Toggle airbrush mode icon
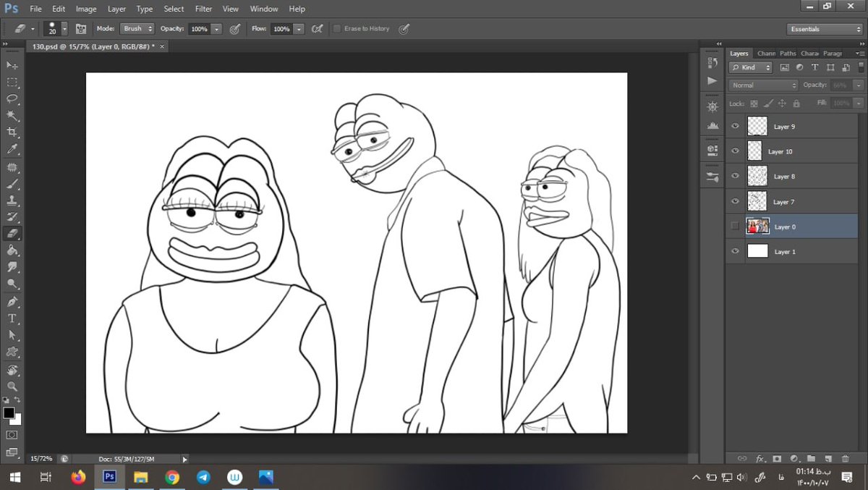 316,29
